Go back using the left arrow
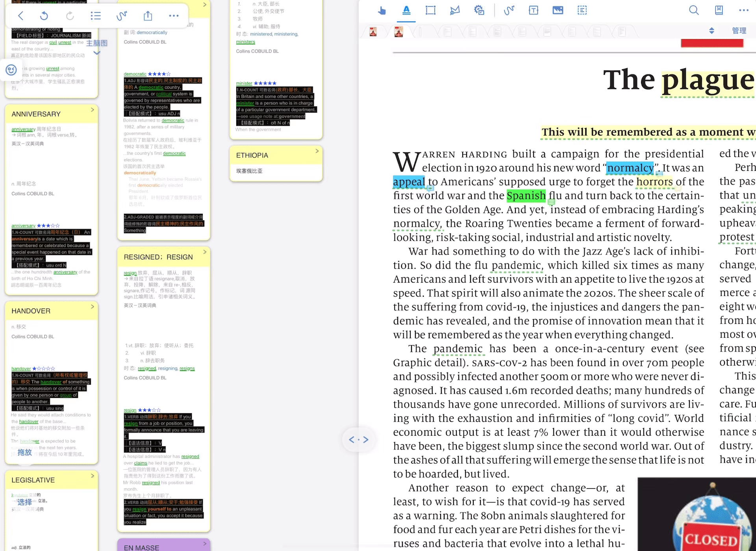The image size is (756, 551). pyautogui.click(x=21, y=16)
